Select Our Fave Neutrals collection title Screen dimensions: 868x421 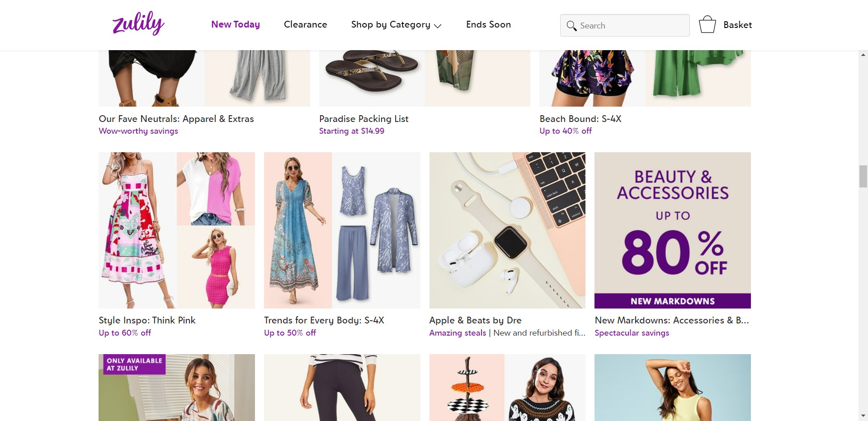pyautogui.click(x=176, y=119)
